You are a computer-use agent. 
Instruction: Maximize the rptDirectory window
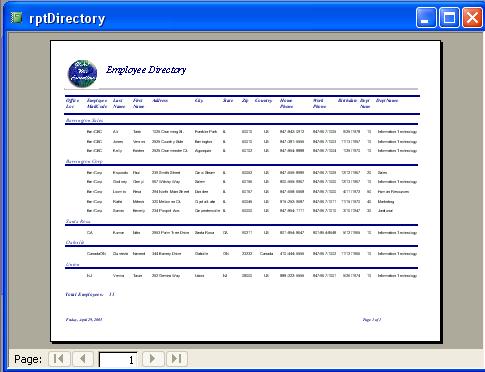(x=449, y=17)
